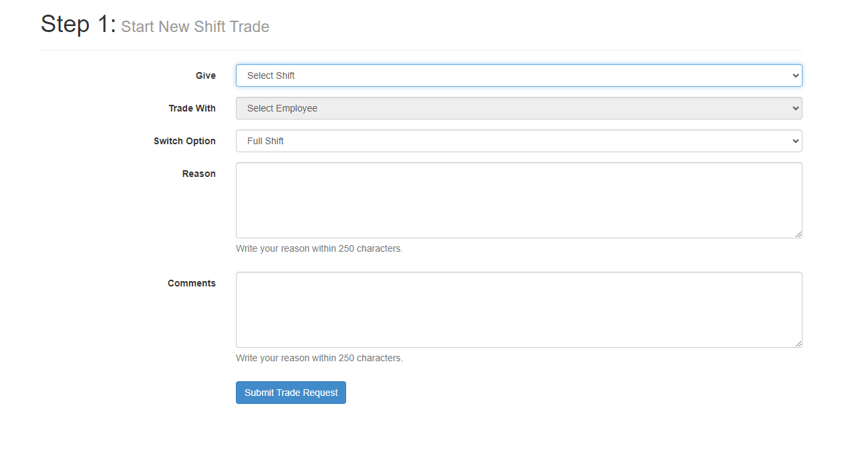Click the Comments textarea resize handle
This screenshot has height=452, width=868.
tap(799, 344)
